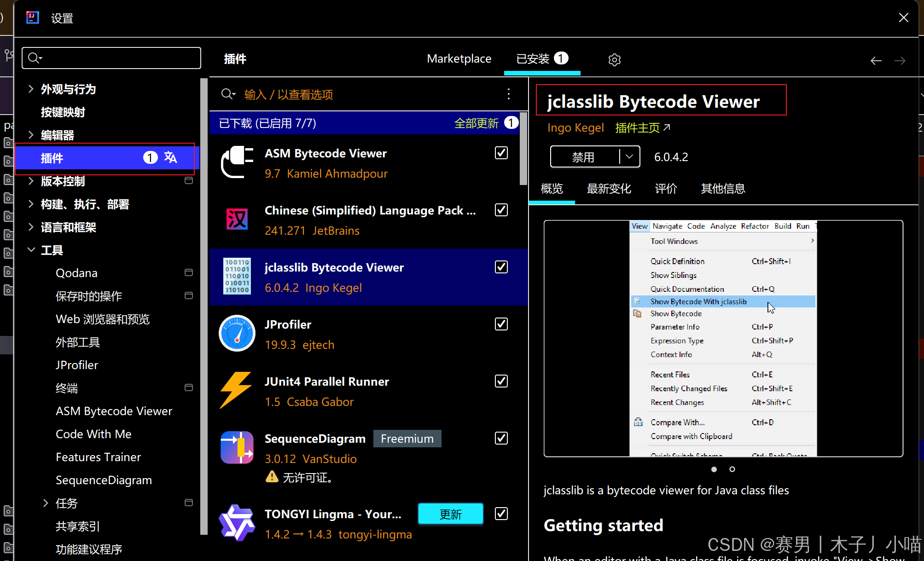
Task: Open the 禁用 dropdown arrow
Action: [629, 157]
